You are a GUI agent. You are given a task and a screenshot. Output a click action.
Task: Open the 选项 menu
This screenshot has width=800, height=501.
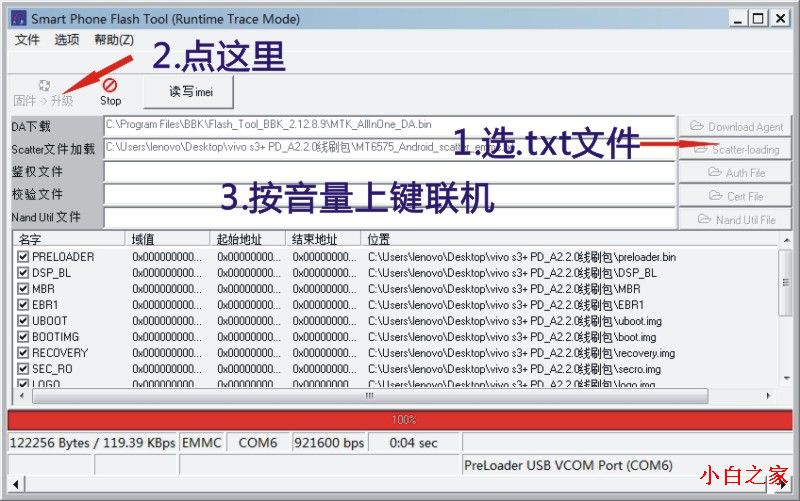67,39
